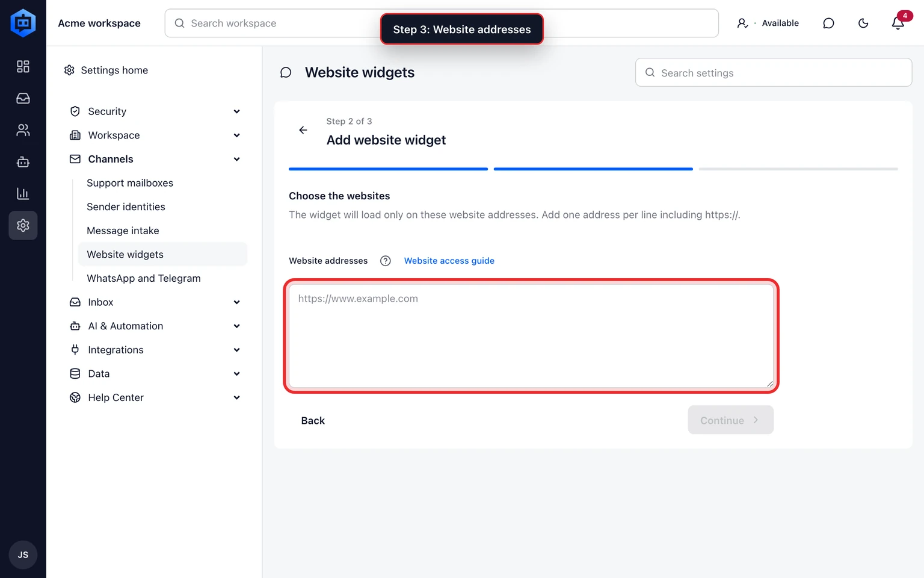Expand the Security section chevron
This screenshot has width=924, height=578.
[237, 111]
